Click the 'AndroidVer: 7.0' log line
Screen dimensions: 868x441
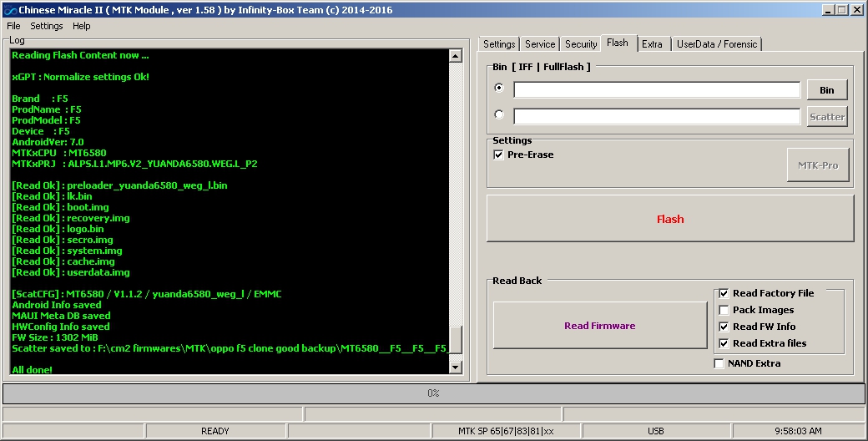click(x=48, y=142)
